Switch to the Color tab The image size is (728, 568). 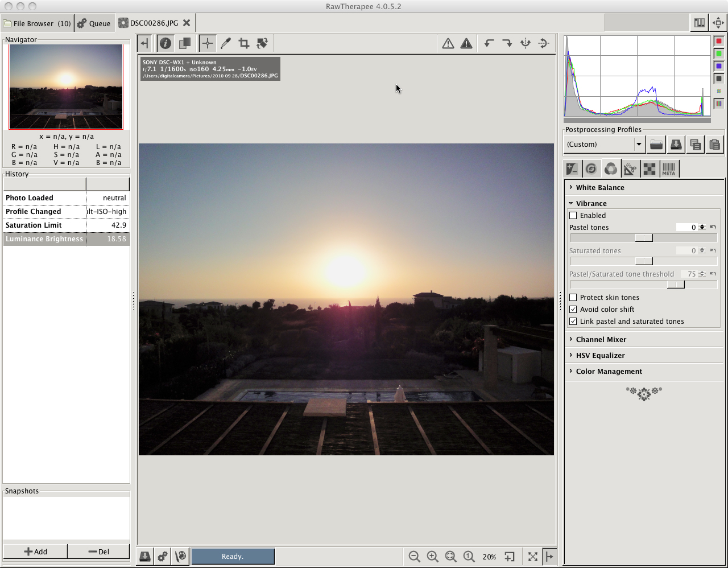[611, 168]
